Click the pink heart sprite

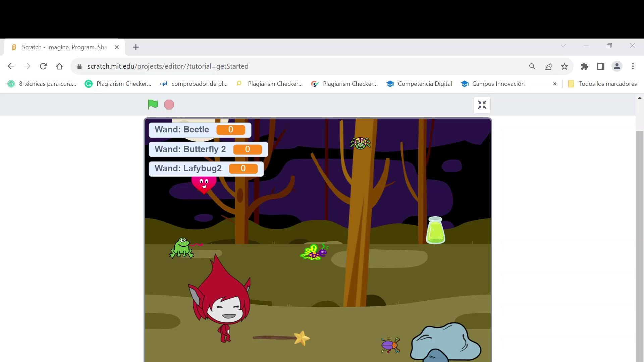click(204, 185)
